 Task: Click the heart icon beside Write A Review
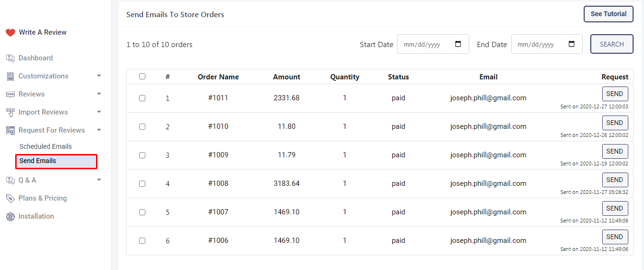(10, 33)
